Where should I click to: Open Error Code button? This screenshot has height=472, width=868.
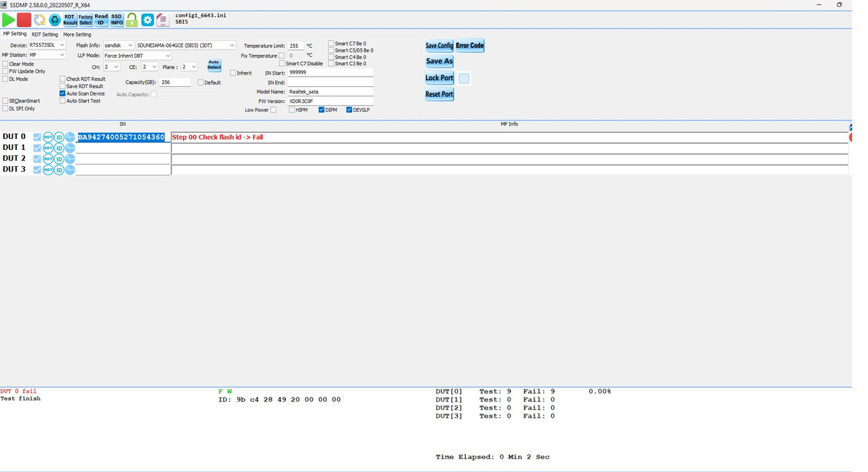[469, 46]
